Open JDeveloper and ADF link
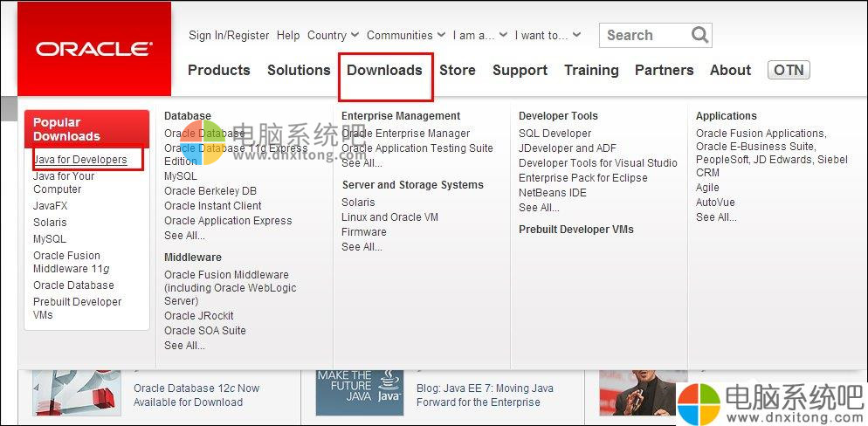The height and width of the screenshot is (426, 868). click(x=568, y=148)
